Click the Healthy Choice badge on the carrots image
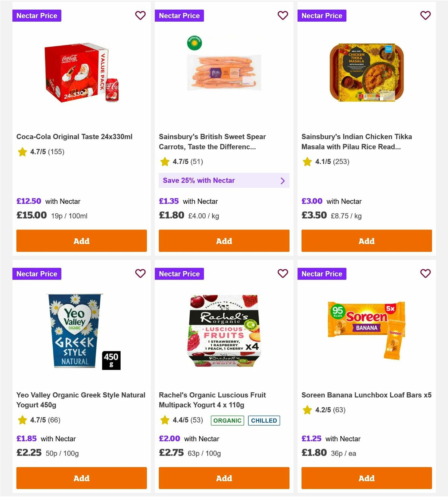Viewport: 448px width, 497px height. point(194,43)
